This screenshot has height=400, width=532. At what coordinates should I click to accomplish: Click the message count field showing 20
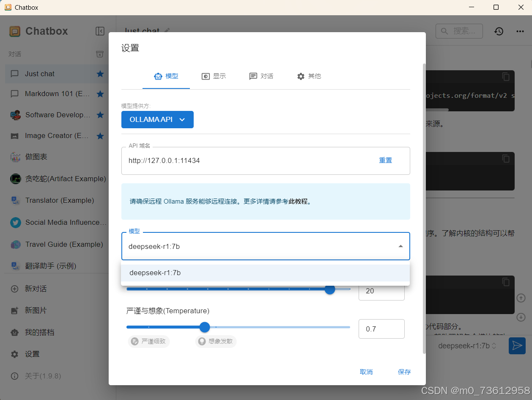[381, 291]
